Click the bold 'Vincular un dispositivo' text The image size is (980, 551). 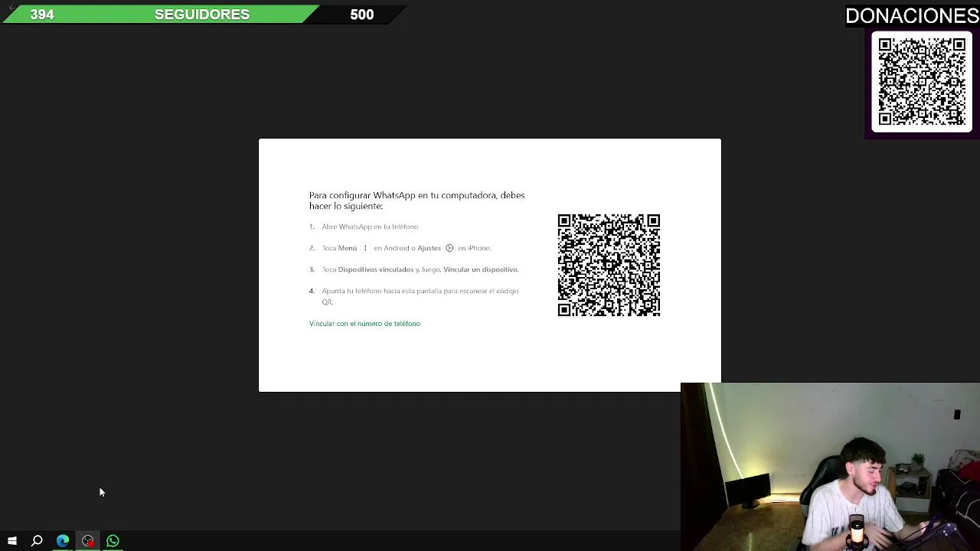pos(481,269)
